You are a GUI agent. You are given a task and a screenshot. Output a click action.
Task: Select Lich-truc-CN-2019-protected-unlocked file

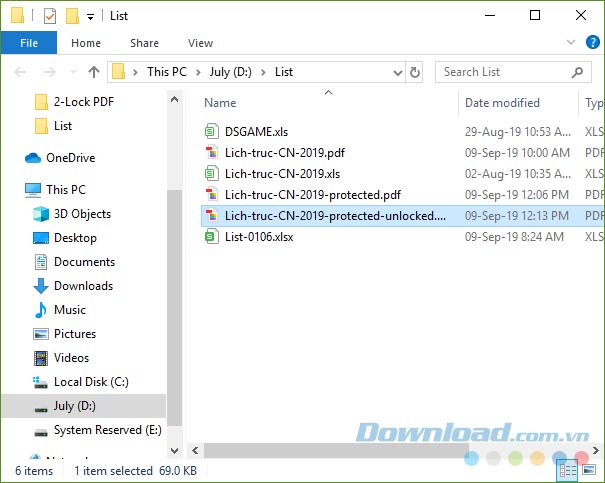coord(335,216)
